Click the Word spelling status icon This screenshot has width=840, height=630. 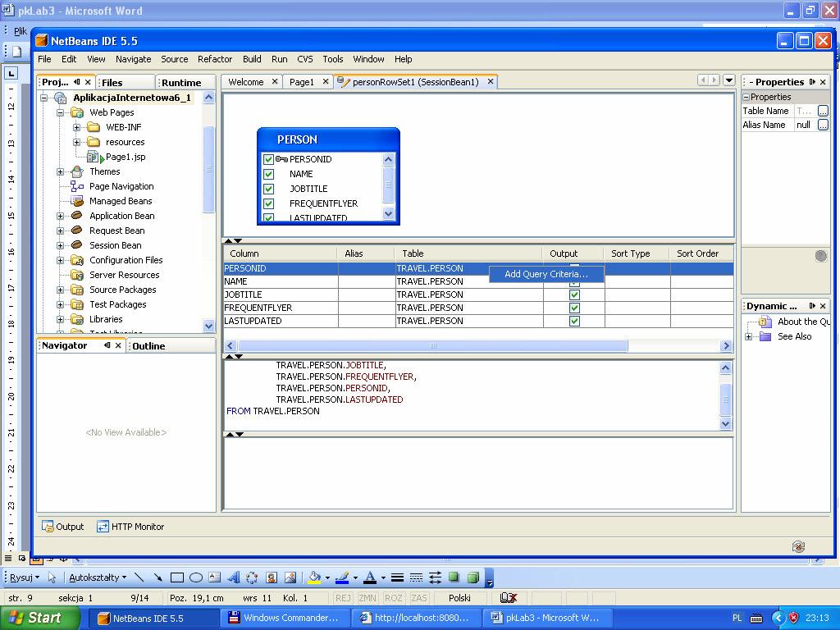[x=508, y=598]
